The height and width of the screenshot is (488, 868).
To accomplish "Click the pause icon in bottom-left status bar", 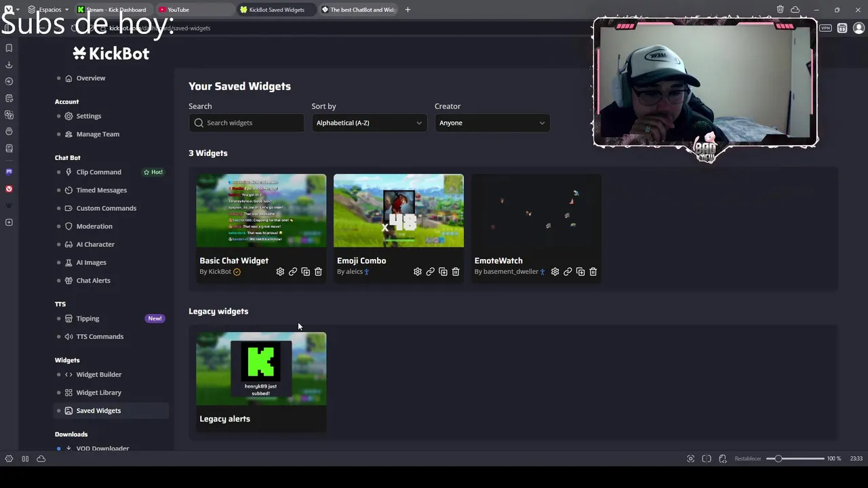I will [x=25, y=459].
